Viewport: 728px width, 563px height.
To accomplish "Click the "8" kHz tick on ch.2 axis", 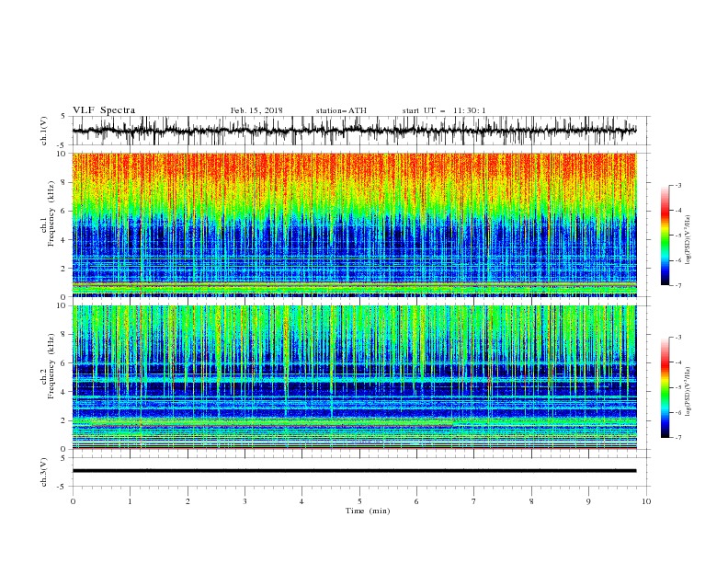I will 65,335.
